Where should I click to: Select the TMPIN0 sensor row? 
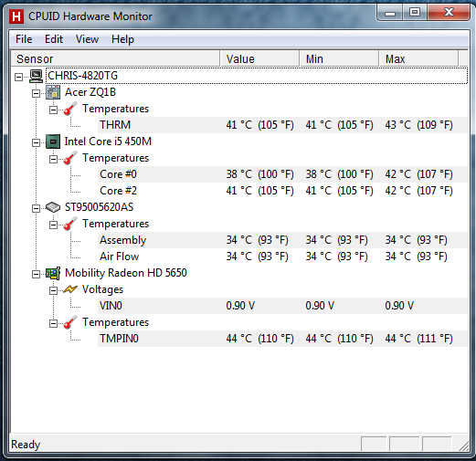point(282,339)
